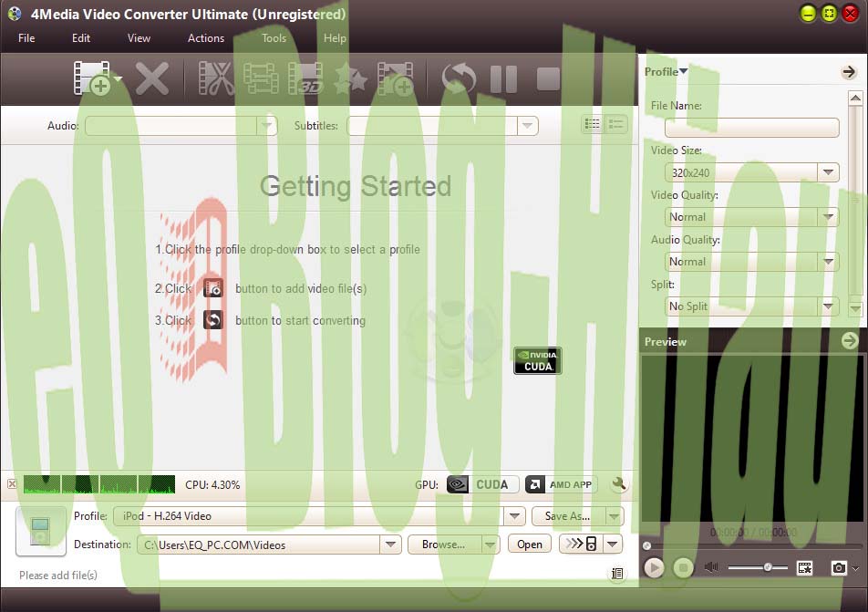This screenshot has height=612, width=868.
Task: Click the preview clip/film settings icon
Action: pos(805,567)
